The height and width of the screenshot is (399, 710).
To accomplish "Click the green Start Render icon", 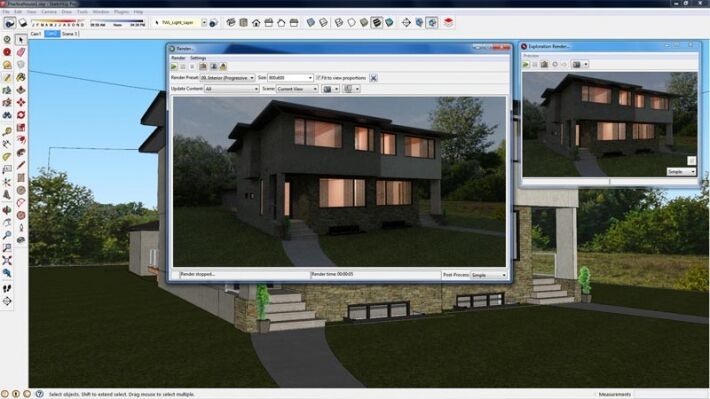I will [174, 67].
